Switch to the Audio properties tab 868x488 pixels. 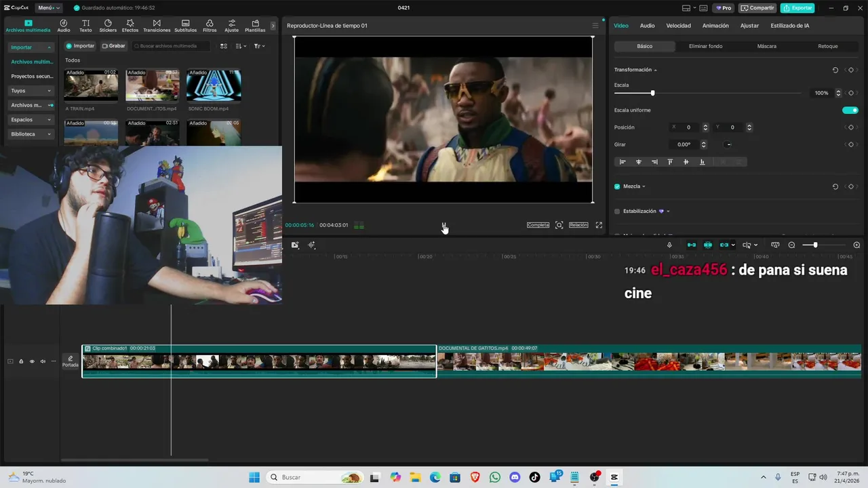coord(647,26)
